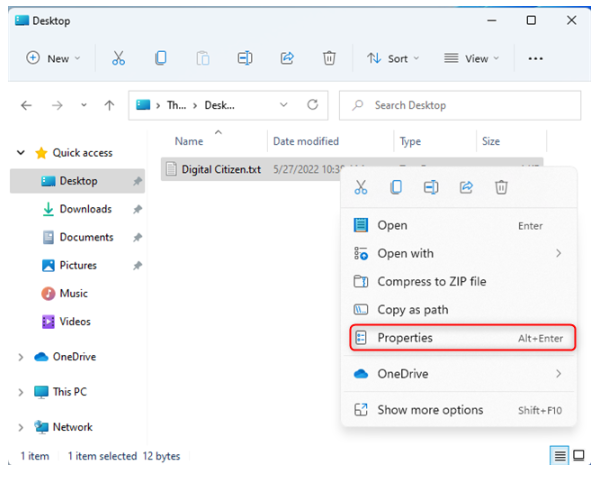Screen dimensions: 600x481
Task: Copy the file via context menu icon
Action: [x=396, y=188]
